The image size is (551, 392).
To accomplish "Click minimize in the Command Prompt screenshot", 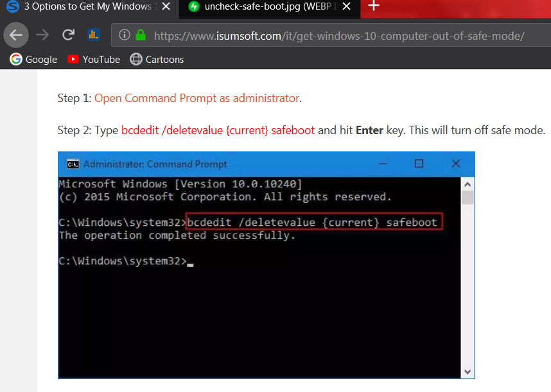I will [x=383, y=164].
